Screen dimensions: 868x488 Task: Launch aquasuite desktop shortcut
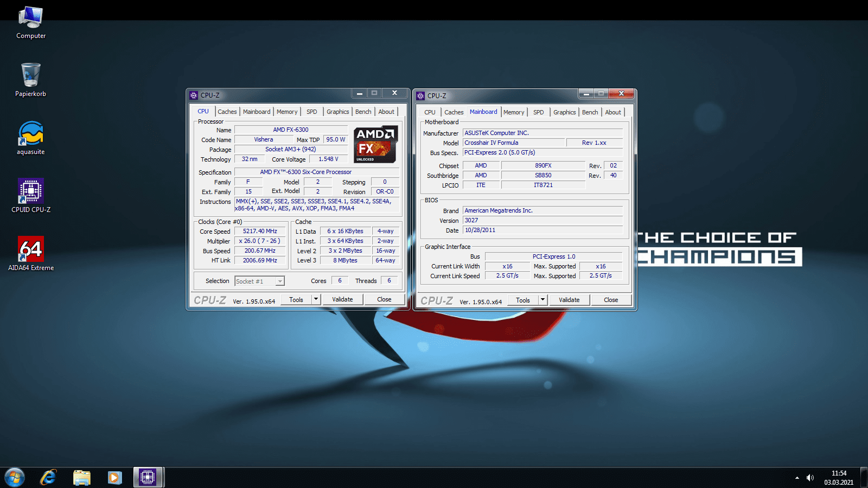click(31, 138)
